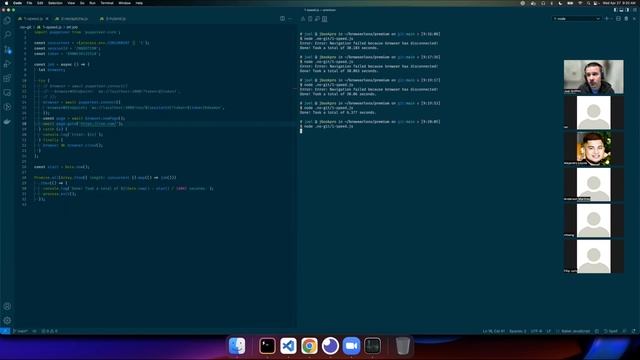Open the Accounts icon in activity bar
The image size is (640, 360).
coord(7,307)
